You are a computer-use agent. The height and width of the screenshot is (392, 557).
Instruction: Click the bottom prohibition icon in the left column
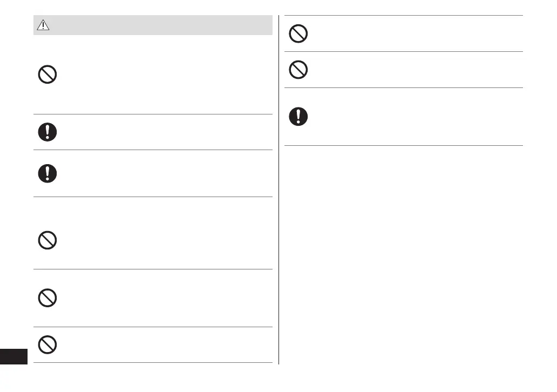click(47, 344)
